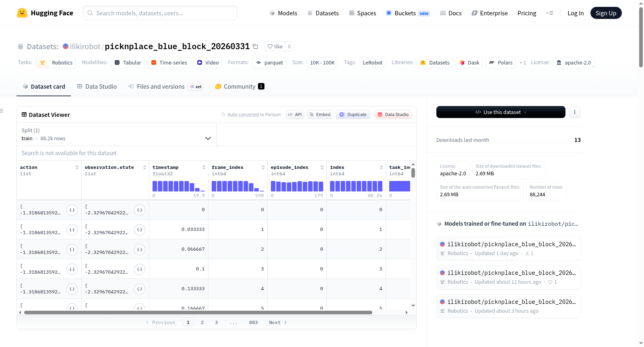The width and height of the screenshot is (644, 347).
Task: Open the Datasets nav item
Action: (x=323, y=13)
